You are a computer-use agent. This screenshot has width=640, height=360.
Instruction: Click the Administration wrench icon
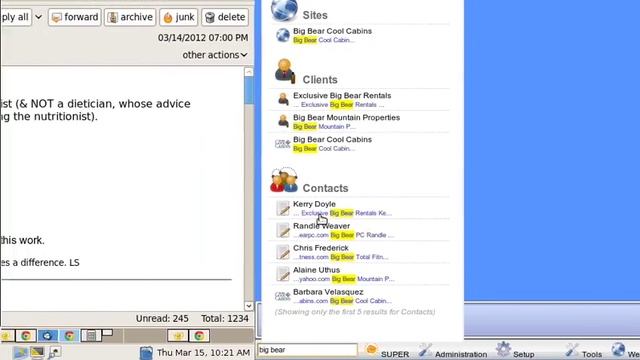pyautogui.click(x=424, y=350)
